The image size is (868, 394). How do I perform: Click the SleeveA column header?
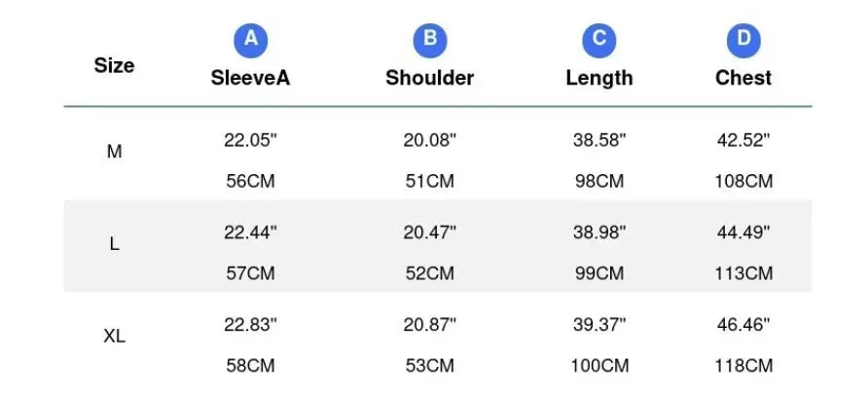(x=250, y=78)
